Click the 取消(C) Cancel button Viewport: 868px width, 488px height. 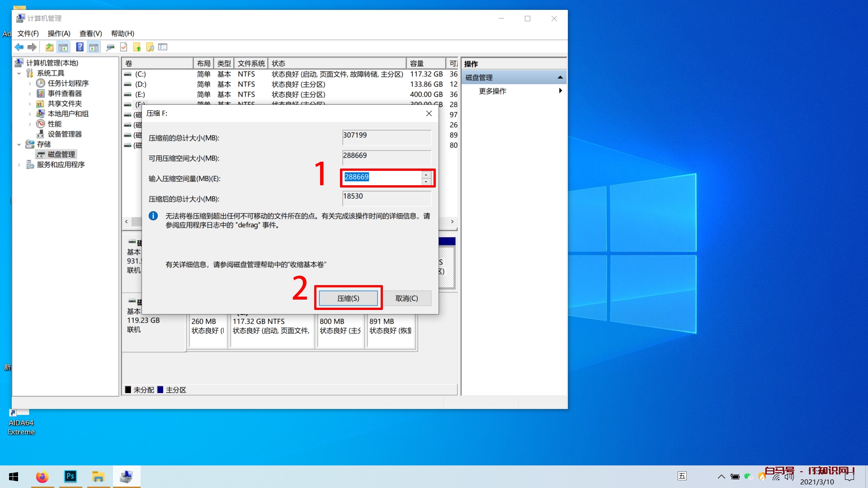pos(406,298)
